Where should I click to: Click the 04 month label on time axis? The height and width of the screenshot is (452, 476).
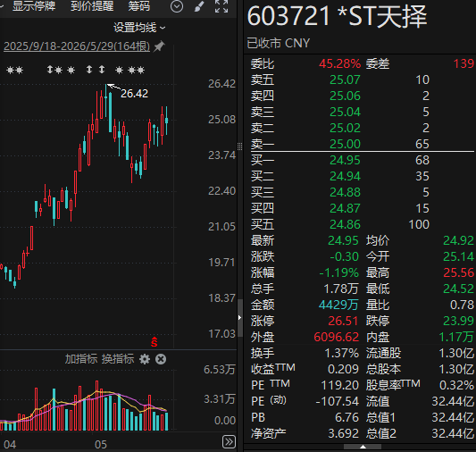coord(10,445)
